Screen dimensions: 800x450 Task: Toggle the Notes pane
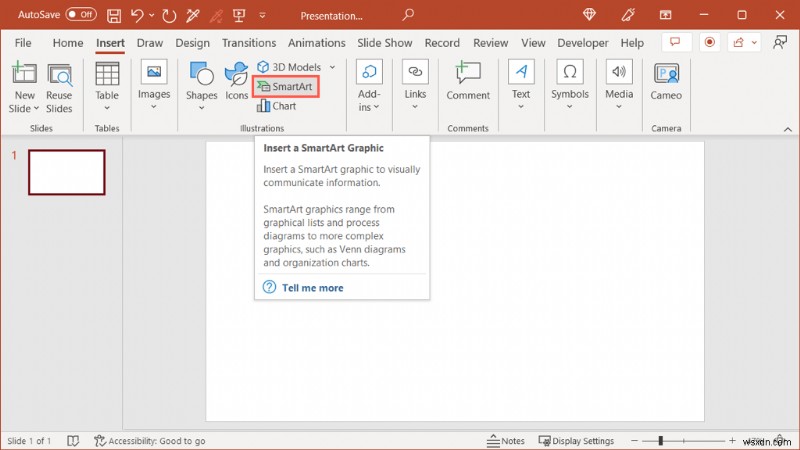505,441
